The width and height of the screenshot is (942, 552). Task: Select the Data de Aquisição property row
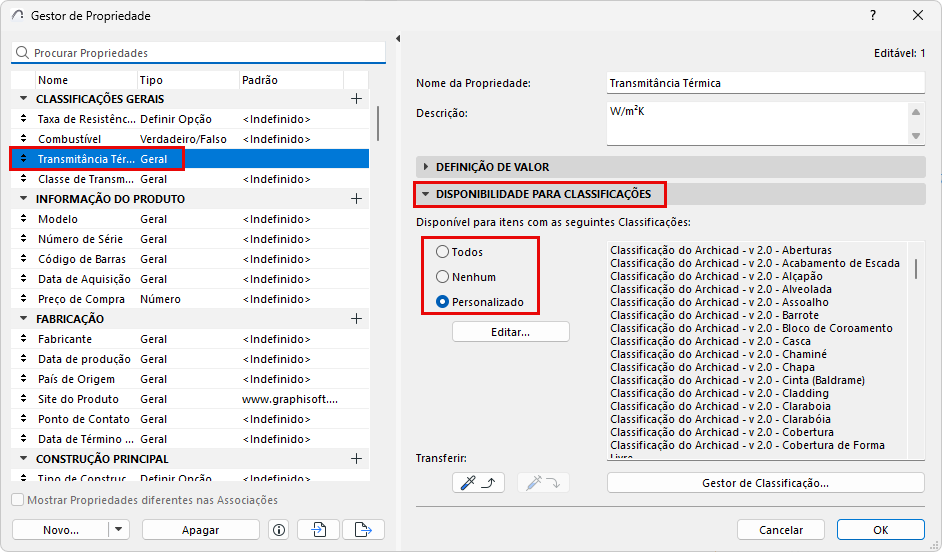point(190,279)
